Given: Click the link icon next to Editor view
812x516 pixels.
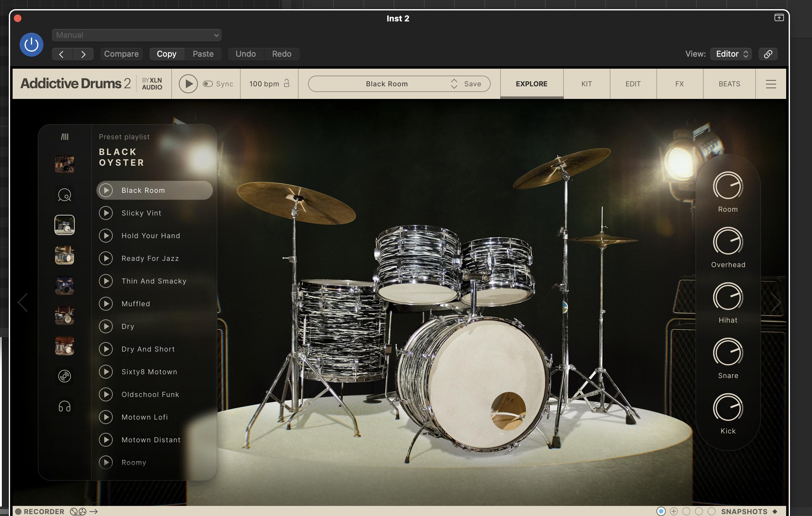Looking at the screenshot, I should [768, 54].
